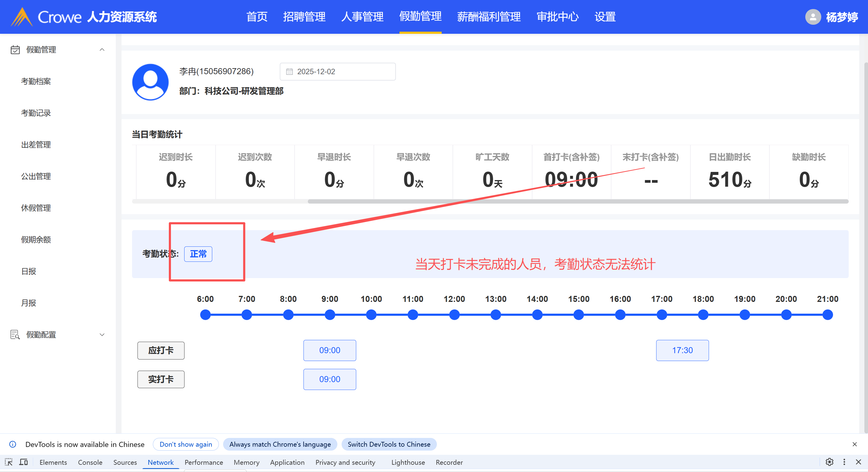Click the horizontal scrollbar under attendance statistics
This screenshot has width=868, height=472.
[578, 201]
